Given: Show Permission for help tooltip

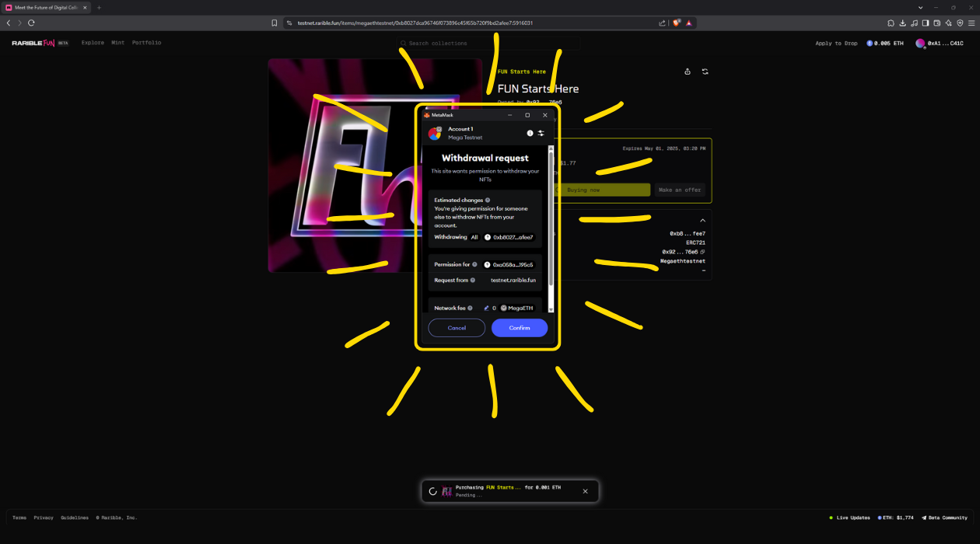Looking at the screenshot, I should (474, 265).
